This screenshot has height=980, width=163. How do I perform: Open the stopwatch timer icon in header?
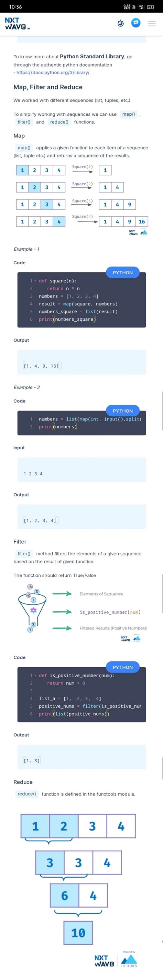point(121,23)
